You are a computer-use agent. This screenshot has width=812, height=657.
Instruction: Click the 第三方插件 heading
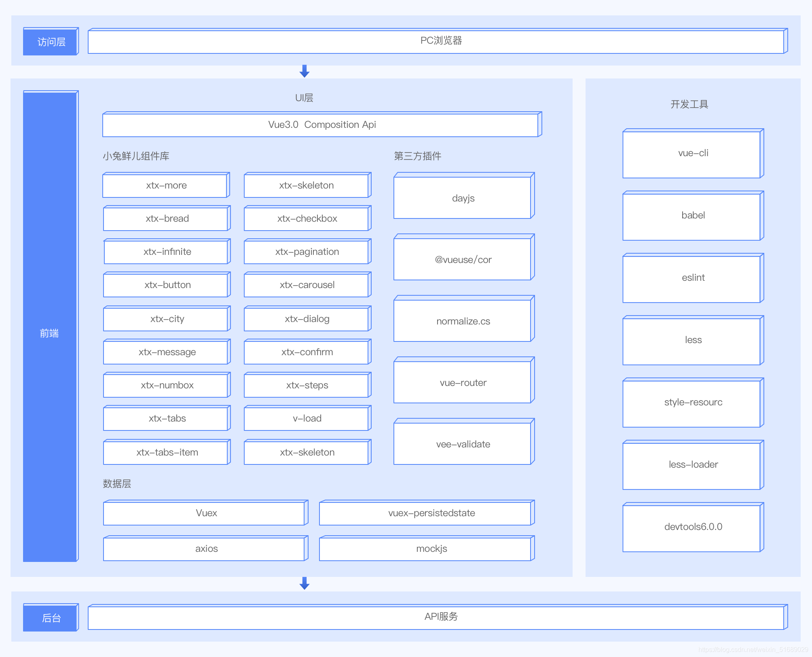click(x=417, y=156)
